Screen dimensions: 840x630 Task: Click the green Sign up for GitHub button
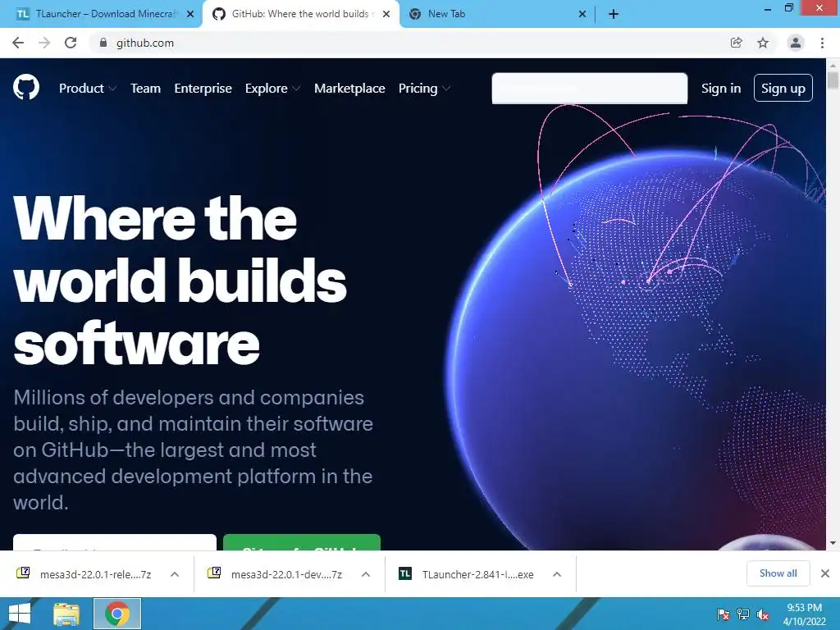click(302, 542)
